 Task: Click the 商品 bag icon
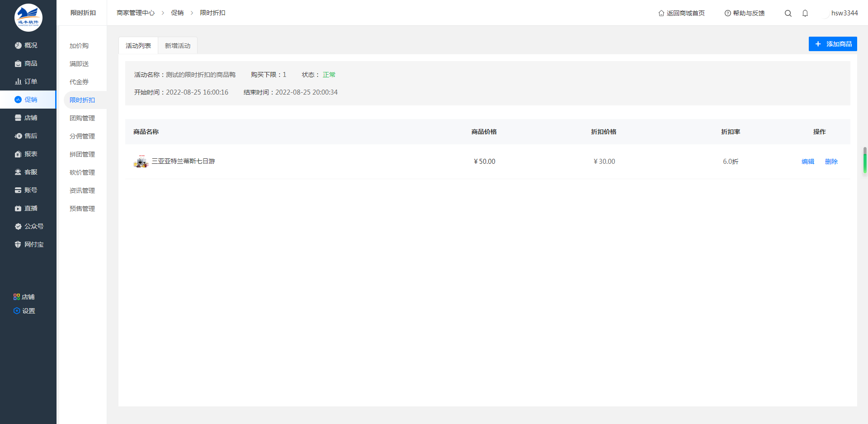click(18, 63)
